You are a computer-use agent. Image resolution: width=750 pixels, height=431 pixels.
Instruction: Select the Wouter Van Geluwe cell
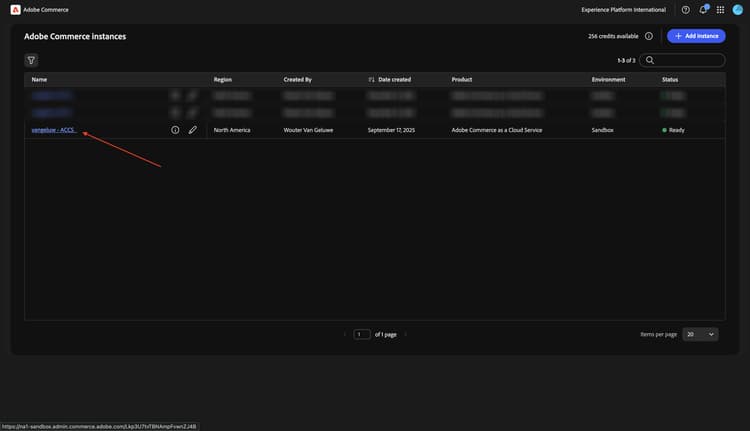[x=308, y=130]
